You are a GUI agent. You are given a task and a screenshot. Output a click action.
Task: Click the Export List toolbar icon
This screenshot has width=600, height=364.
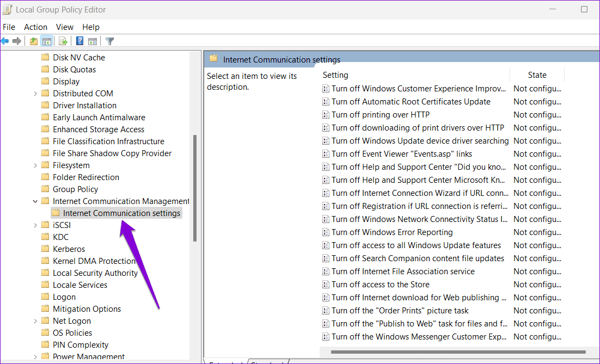63,41
